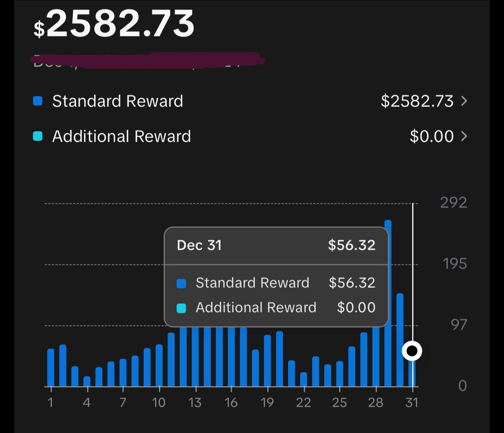
Task: Open the Additional Reward row label
Action: tap(121, 136)
